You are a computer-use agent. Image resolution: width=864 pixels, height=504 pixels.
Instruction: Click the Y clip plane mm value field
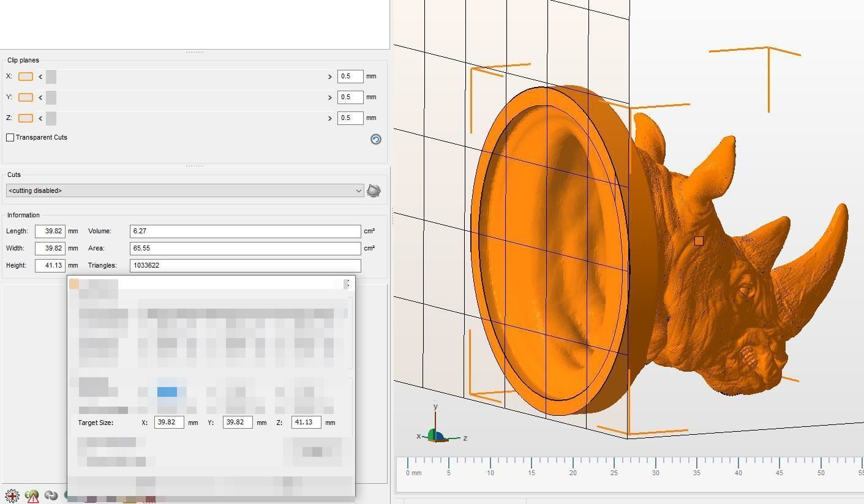(x=350, y=97)
